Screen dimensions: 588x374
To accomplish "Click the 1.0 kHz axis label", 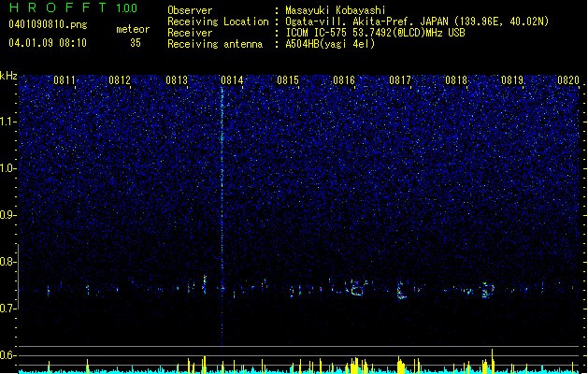I will [x=8, y=168].
